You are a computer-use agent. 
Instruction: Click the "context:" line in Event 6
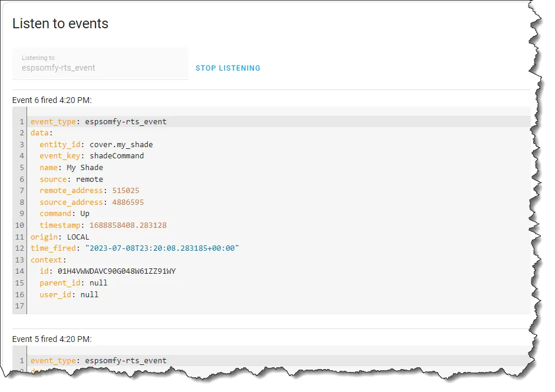pyautogui.click(x=48, y=260)
